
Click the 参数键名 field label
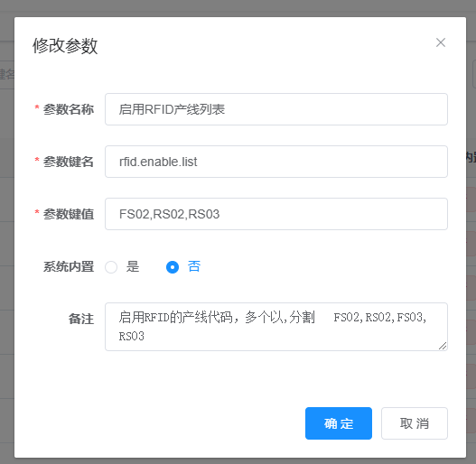[69, 162]
